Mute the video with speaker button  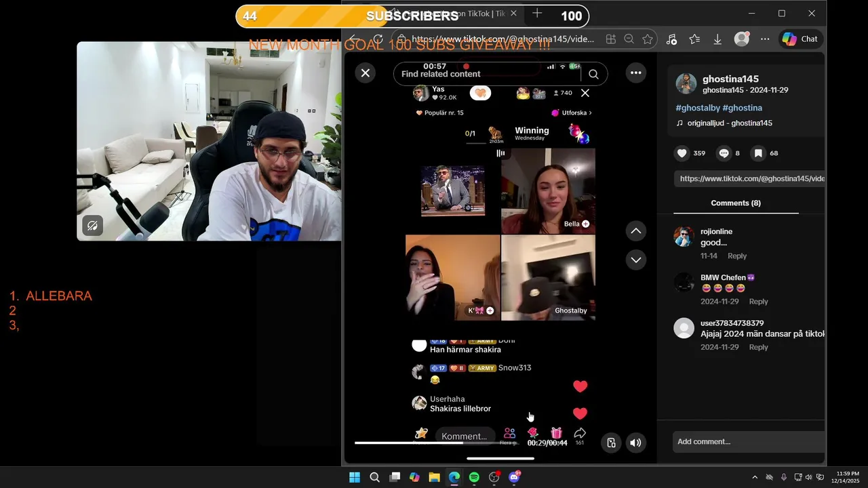(x=635, y=443)
